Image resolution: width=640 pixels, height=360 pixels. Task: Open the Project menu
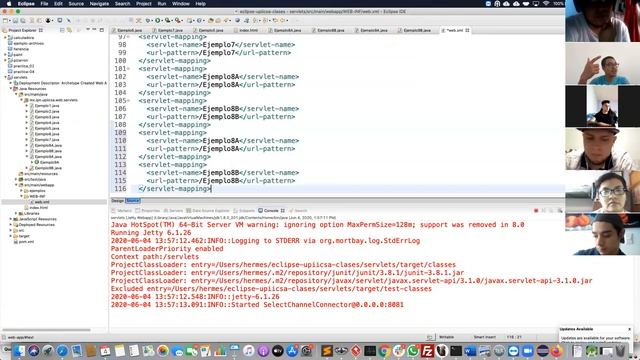point(144,4)
